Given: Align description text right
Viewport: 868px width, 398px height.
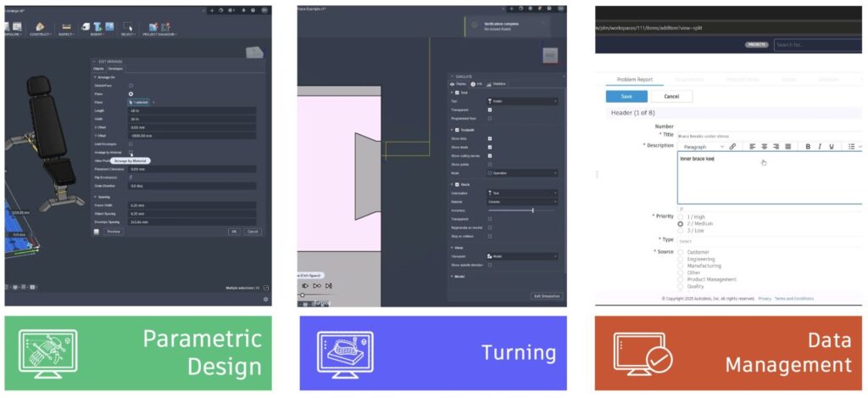Looking at the screenshot, I should coord(776,146).
